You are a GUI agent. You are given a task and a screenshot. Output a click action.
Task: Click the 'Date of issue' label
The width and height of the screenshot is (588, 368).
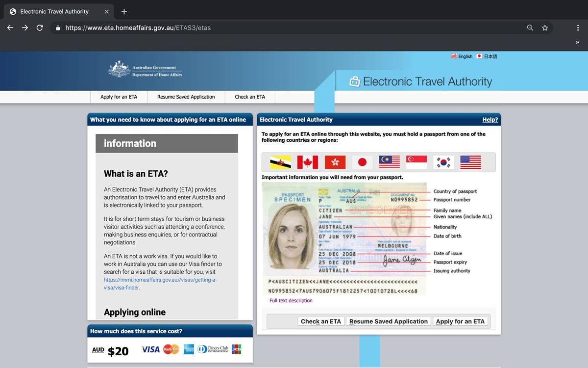448,253
